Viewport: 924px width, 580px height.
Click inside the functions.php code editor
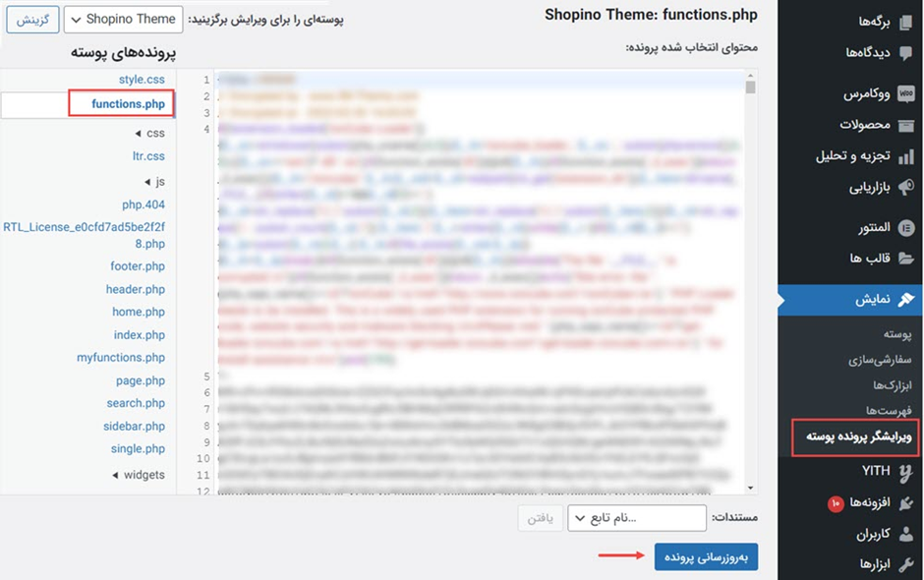[x=479, y=282]
